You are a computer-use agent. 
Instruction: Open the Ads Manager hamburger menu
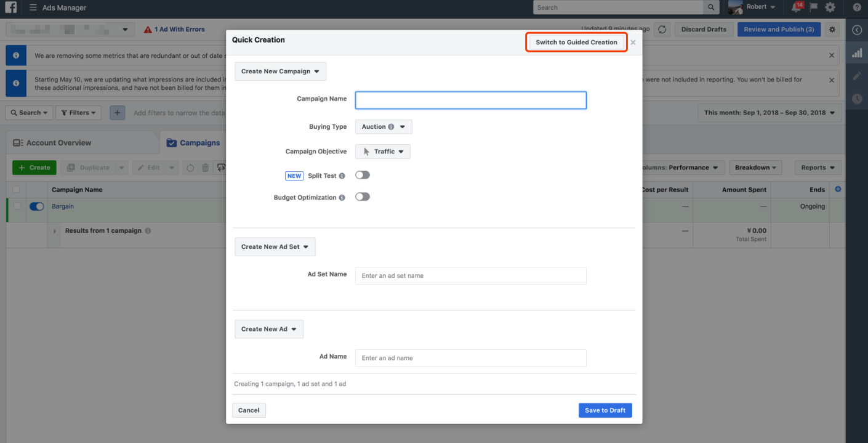click(x=33, y=8)
